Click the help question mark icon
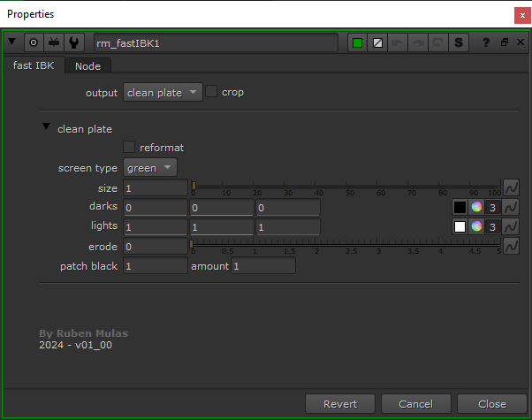This screenshot has height=420, width=532. pos(486,42)
